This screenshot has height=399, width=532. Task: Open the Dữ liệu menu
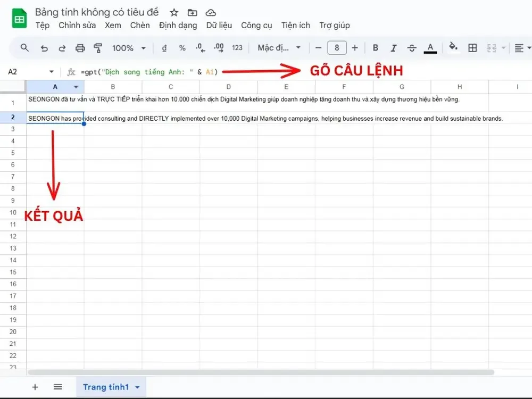point(219,26)
